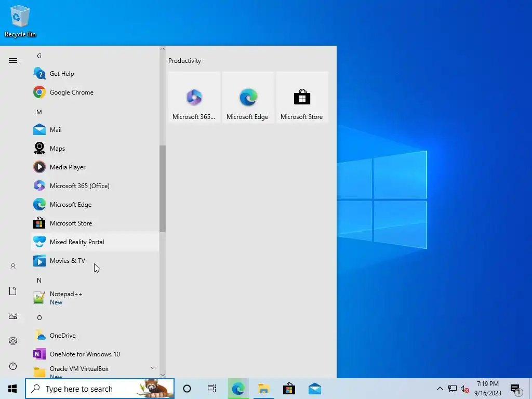The width and height of the screenshot is (532, 399).
Task: Focus the Type here to search box
Action: click(100, 389)
